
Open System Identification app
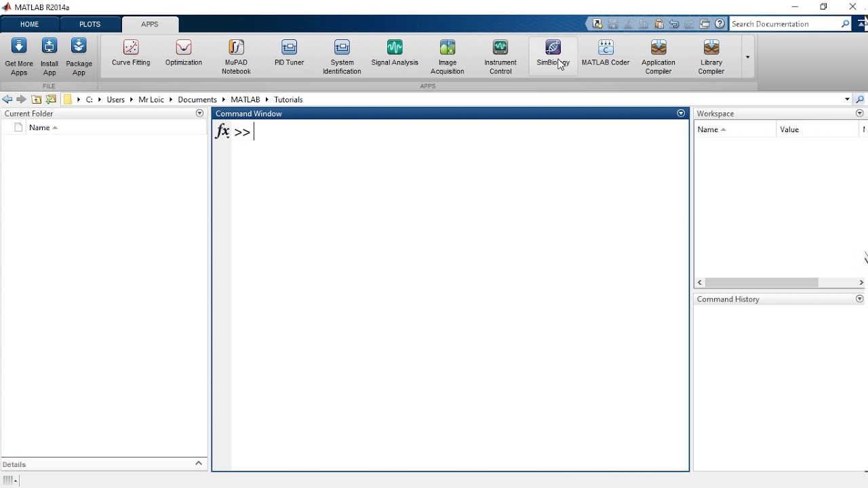point(342,57)
